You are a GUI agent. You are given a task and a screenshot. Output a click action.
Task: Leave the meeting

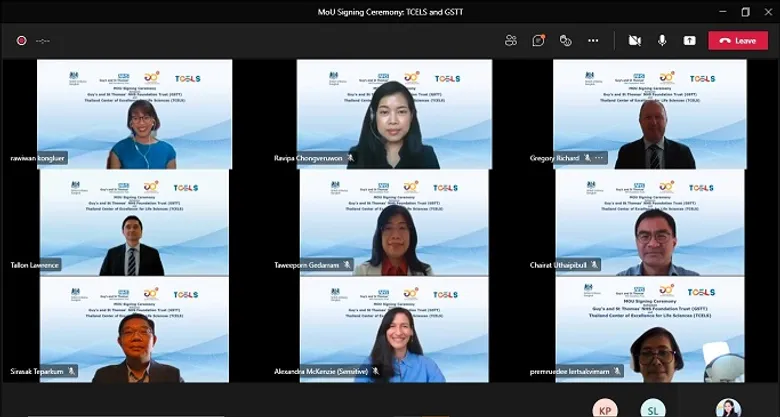(740, 41)
